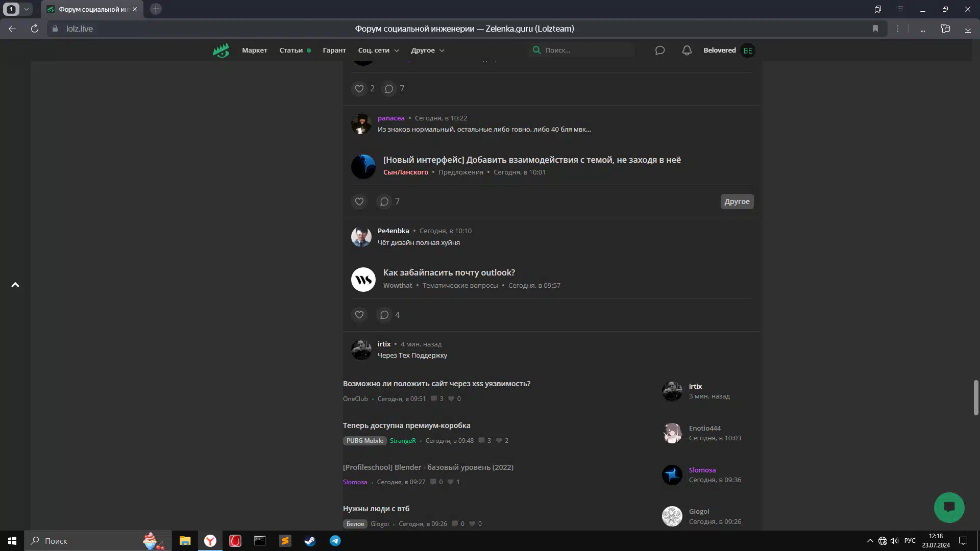
Task: Open the notifications bell icon
Action: 687,50
